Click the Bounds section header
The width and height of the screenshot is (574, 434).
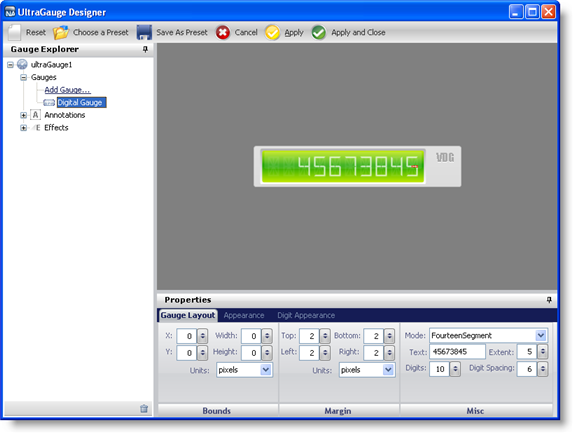[217, 411]
